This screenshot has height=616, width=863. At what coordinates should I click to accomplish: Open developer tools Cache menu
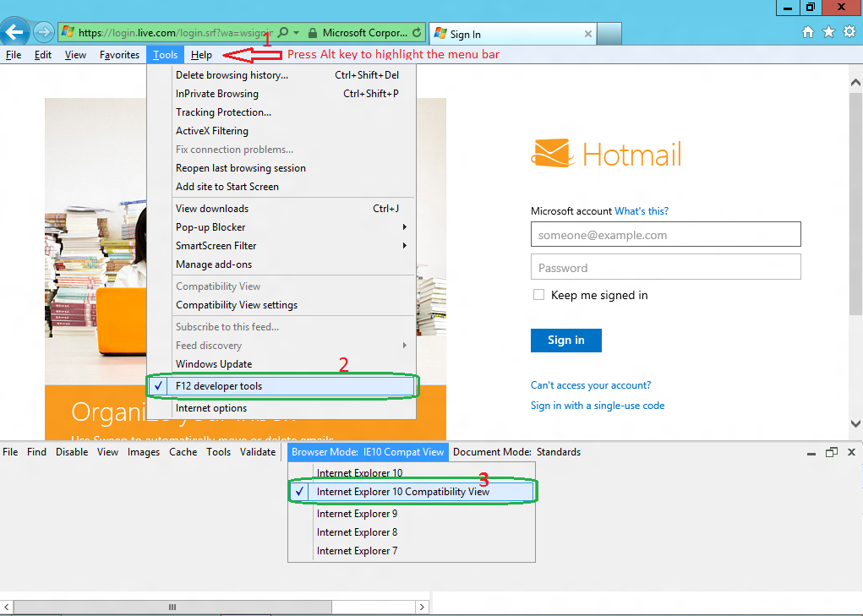coord(183,452)
